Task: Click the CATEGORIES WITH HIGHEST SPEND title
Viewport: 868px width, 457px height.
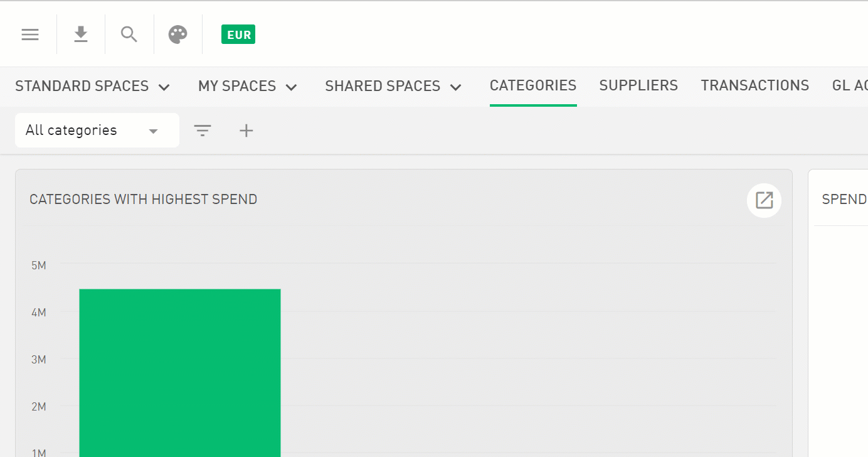Action: tap(143, 199)
